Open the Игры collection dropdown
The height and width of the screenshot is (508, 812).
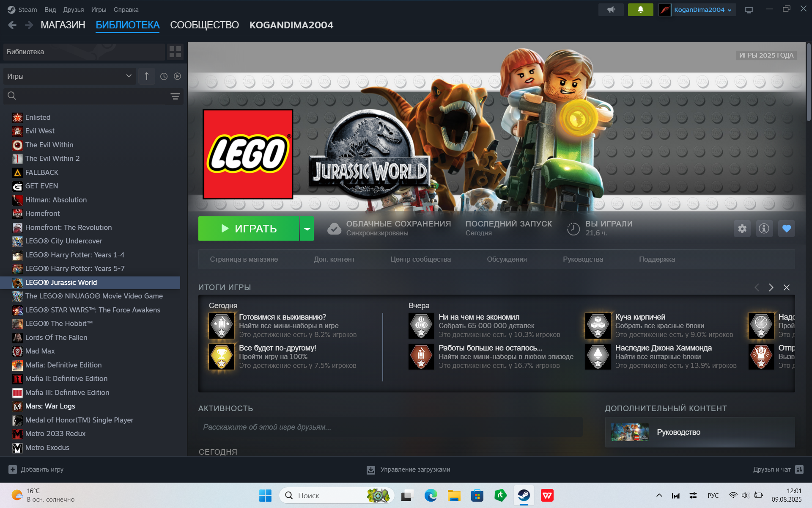click(69, 76)
